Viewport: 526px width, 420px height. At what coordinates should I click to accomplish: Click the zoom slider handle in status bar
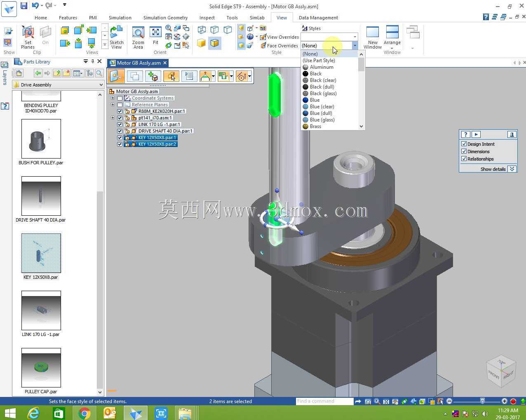(482, 401)
